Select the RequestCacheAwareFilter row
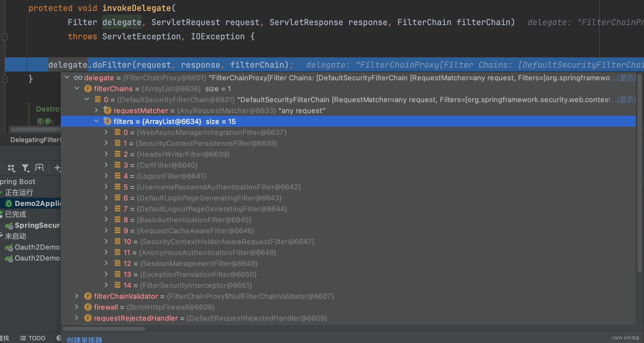The image size is (644, 343). 348,230
